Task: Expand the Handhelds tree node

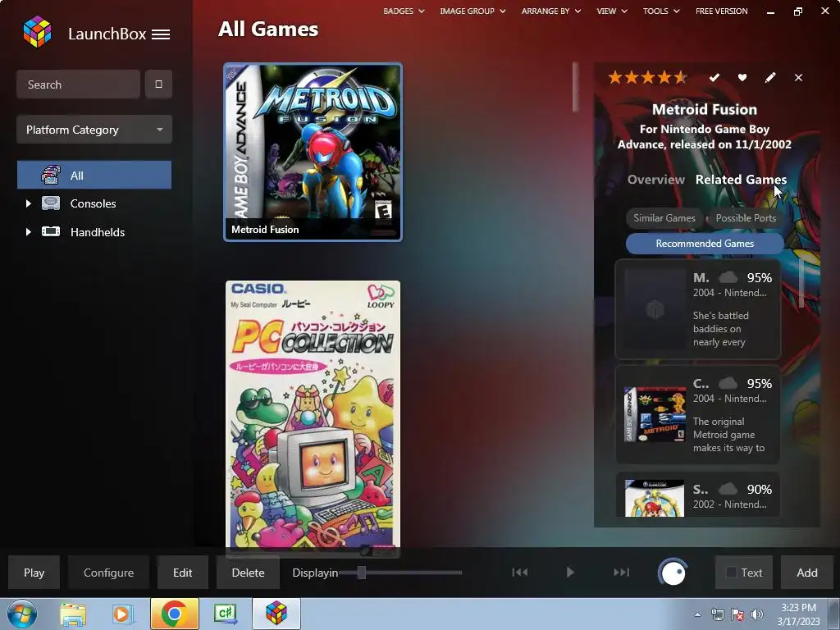Action: 29,232
